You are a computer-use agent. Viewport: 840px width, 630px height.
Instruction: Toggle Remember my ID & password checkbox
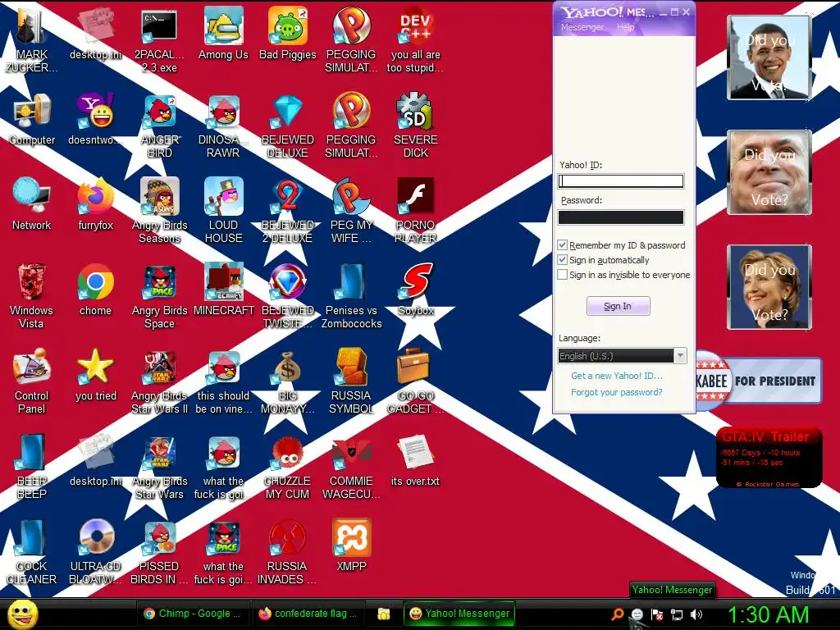coord(563,245)
